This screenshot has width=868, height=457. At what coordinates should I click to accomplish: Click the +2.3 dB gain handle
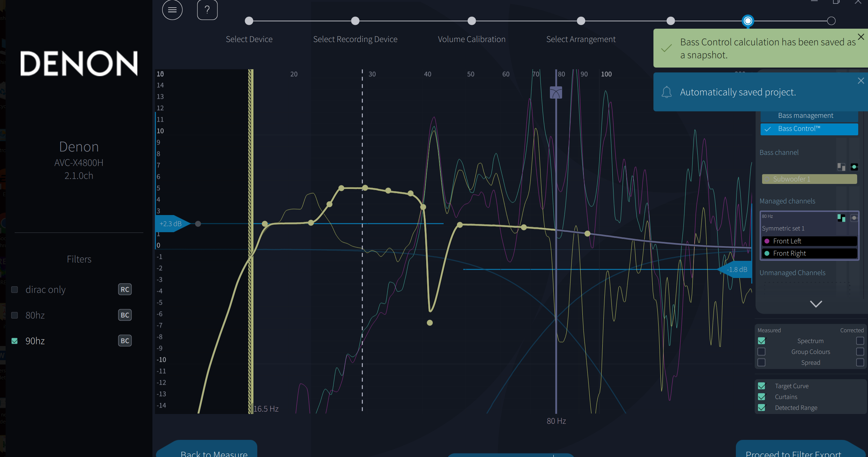(x=173, y=224)
